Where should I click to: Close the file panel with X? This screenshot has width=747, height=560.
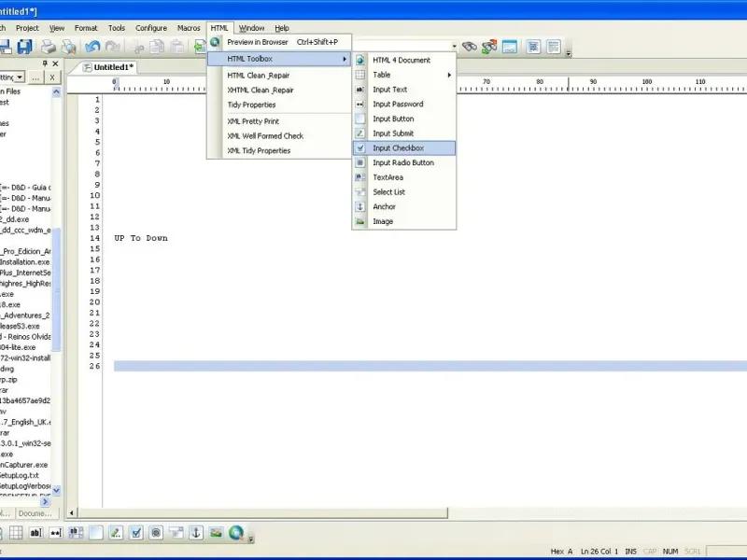point(55,63)
